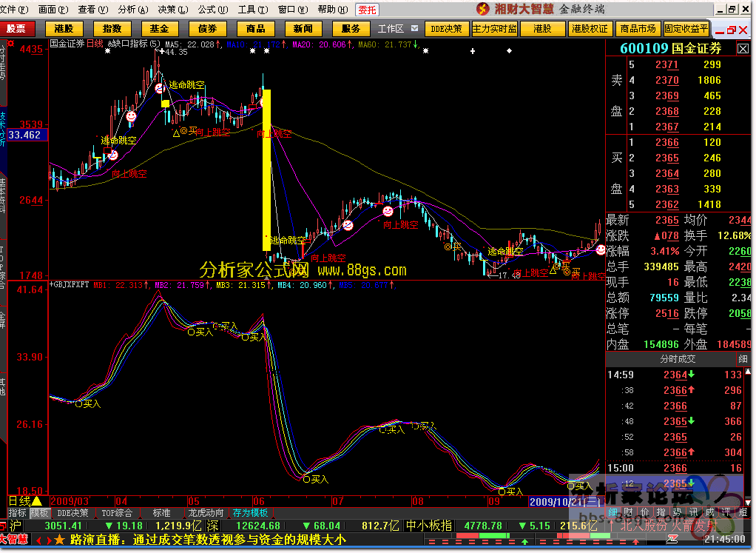Open the 工具(T) menu
This screenshot has height=553, width=756.
(x=253, y=10)
